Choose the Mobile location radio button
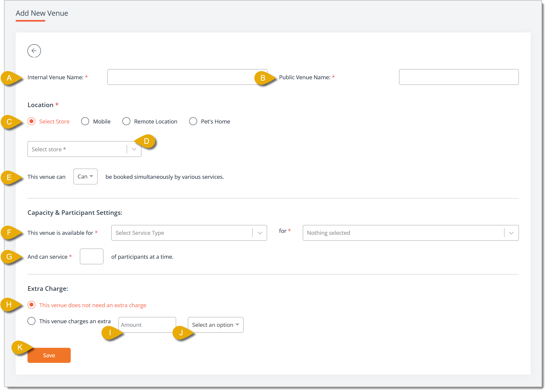Viewport: 547px width, 392px height. point(85,121)
